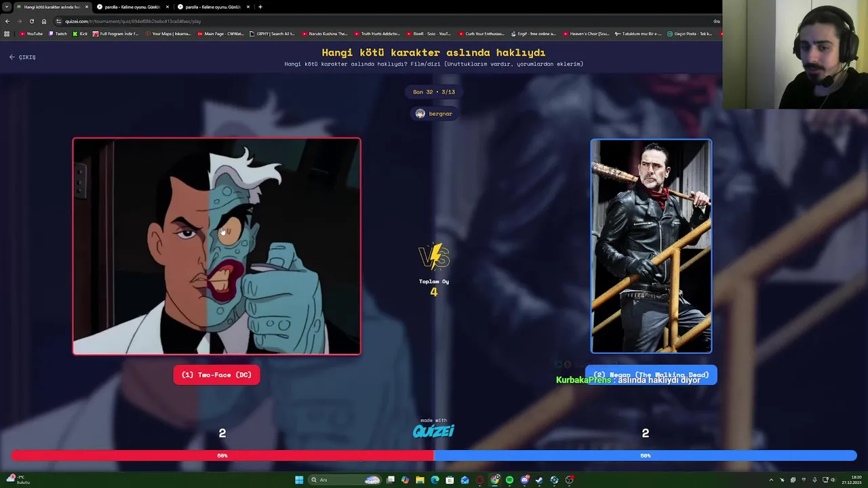Viewport: 868px width, 488px height.
Task: Open the Twitch bookmark
Action: (58, 34)
